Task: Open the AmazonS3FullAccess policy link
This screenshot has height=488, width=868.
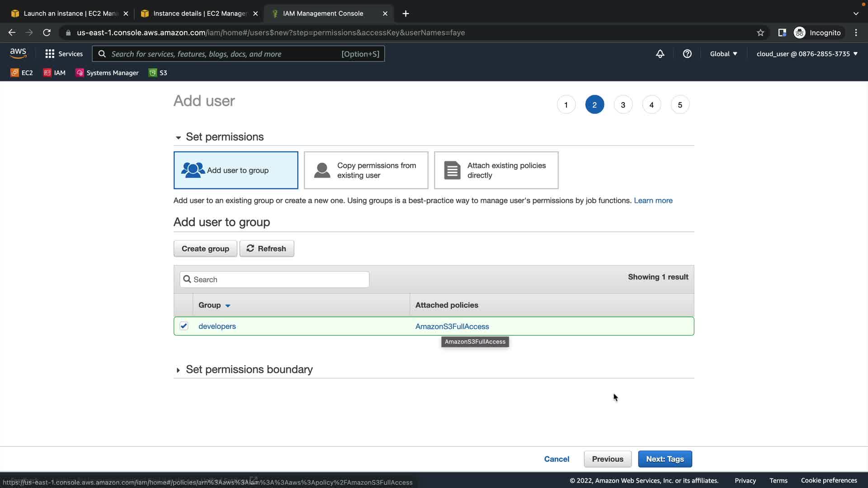Action: click(452, 326)
